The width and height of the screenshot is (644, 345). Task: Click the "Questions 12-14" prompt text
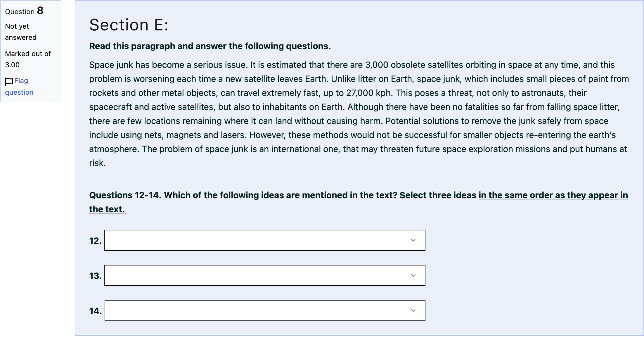(125, 195)
